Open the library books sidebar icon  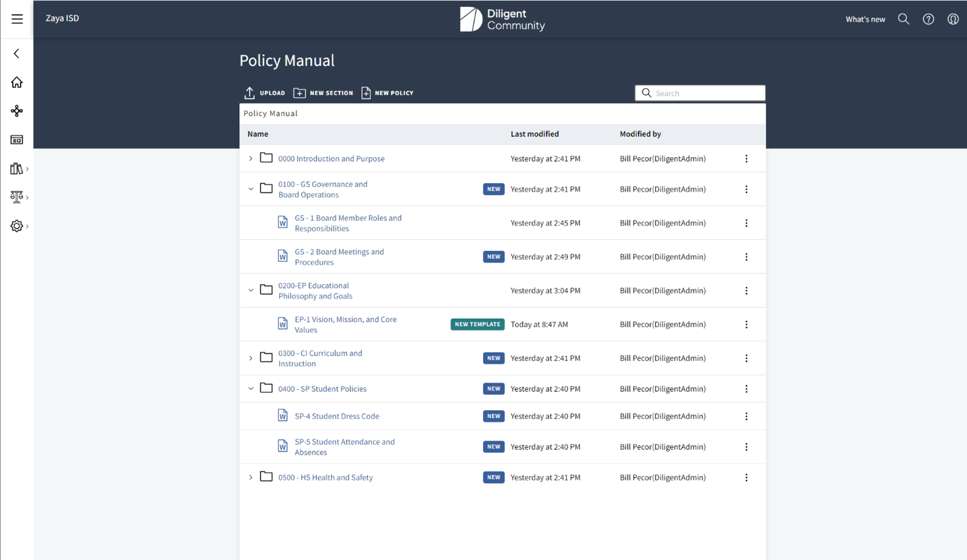17,168
